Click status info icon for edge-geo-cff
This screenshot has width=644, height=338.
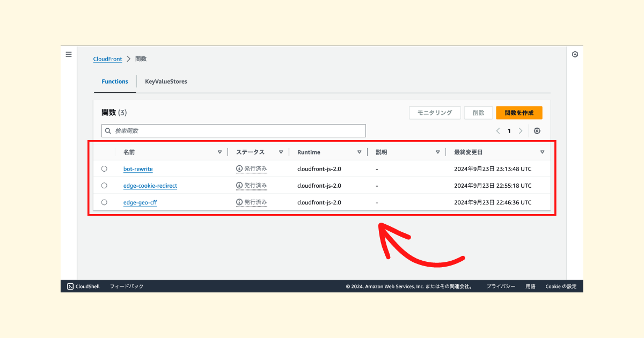pyautogui.click(x=239, y=202)
